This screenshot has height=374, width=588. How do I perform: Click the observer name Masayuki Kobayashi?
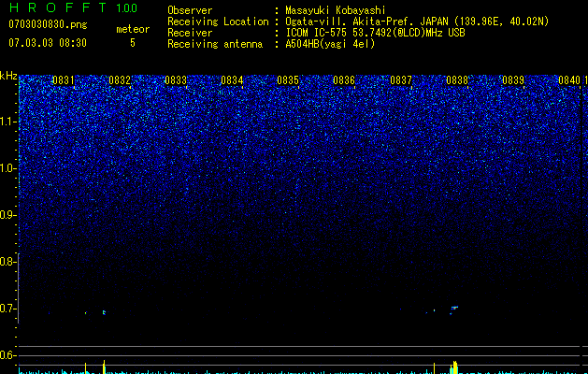pos(336,10)
